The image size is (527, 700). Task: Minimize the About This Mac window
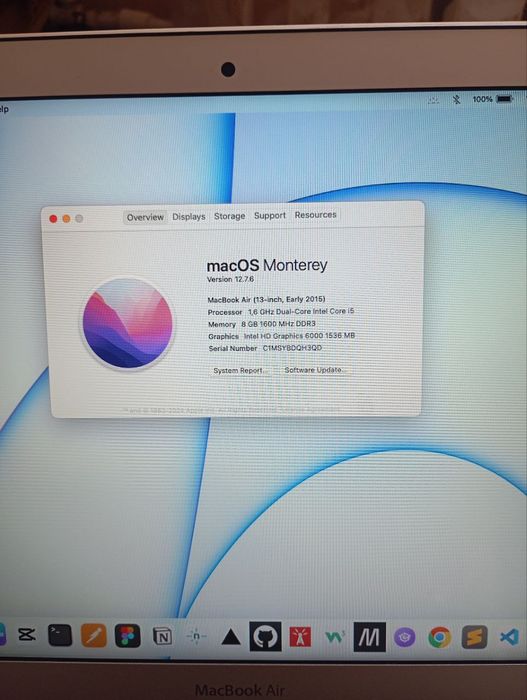[x=66, y=218]
